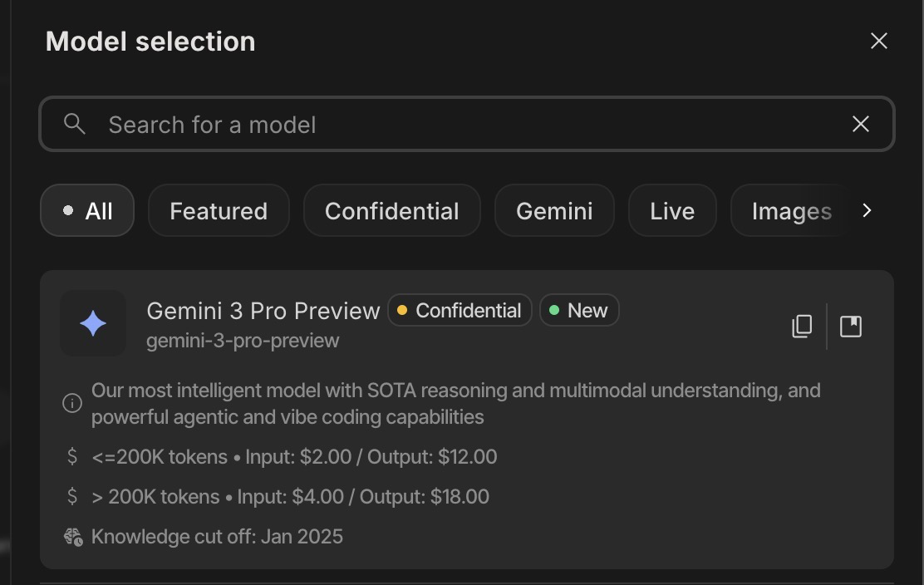924x585 pixels.
Task: Click the knowledge cut off brain icon
Action: (x=73, y=537)
